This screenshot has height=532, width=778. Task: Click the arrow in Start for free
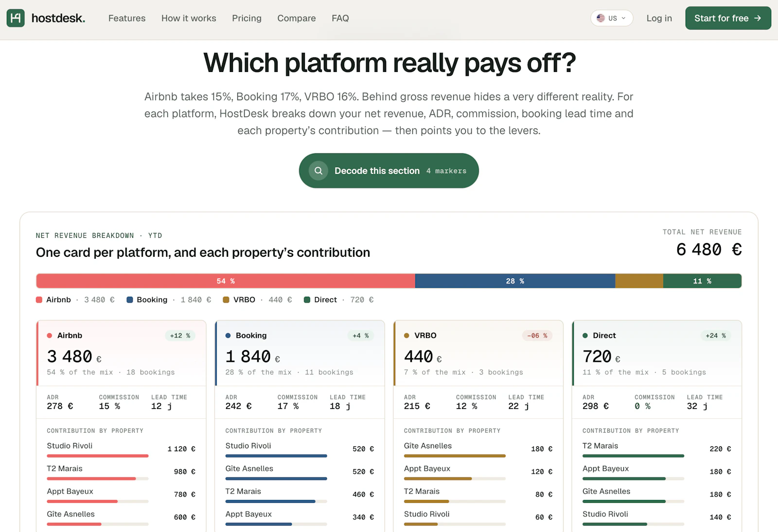point(758,18)
